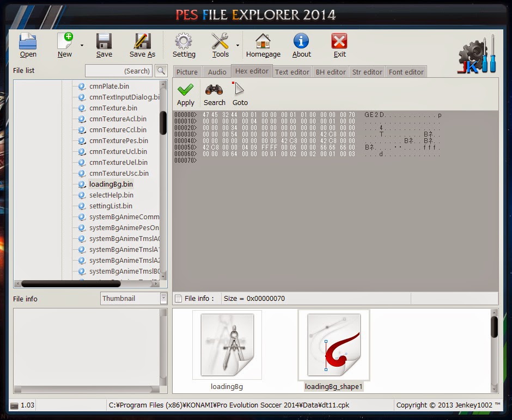Image resolution: width=512 pixels, height=420 pixels.
Task: Click file icon beside cmnPlate.bin
Action: (x=82, y=86)
